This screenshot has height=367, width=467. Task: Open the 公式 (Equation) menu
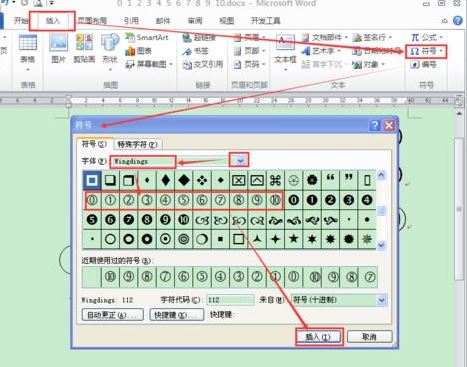click(427, 37)
